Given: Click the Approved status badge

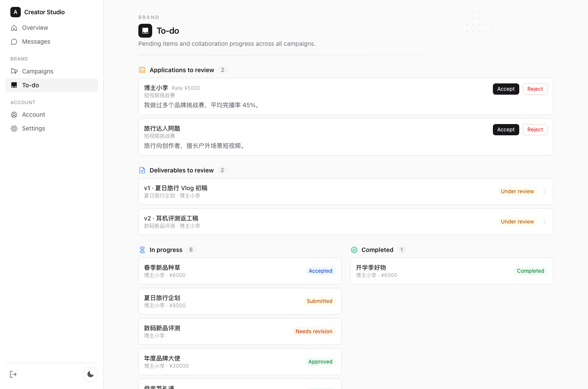Looking at the screenshot, I should (x=320, y=362).
